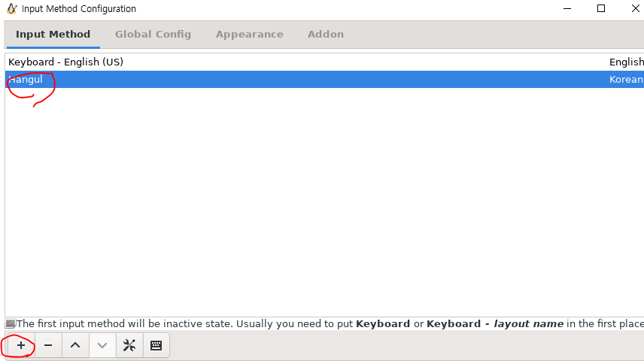Maximize the Input Method Configuration window
Image resolution: width=644 pixels, height=361 pixels.
pyautogui.click(x=601, y=8)
